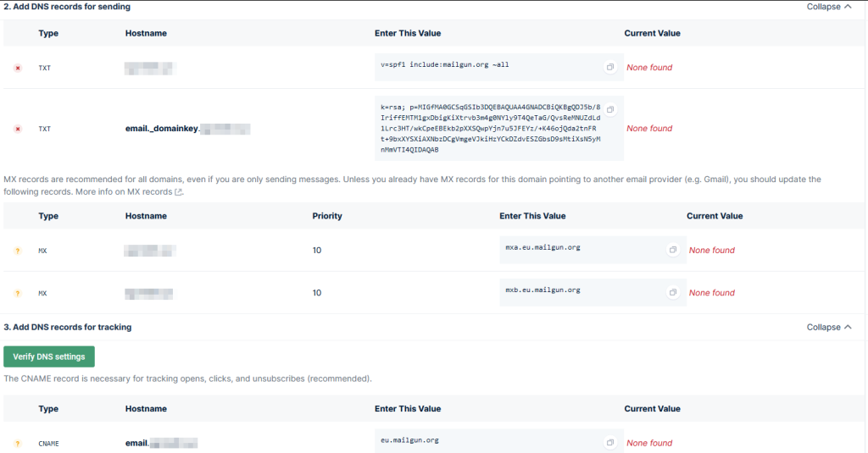Click the 'None found' status for SPF record
The width and height of the screenshot is (868, 453).
point(649,68)
